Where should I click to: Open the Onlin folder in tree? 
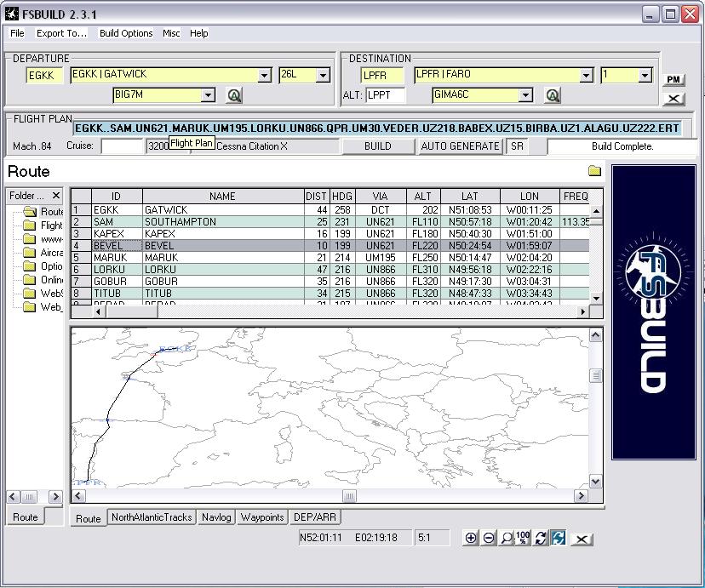[x=43, y=279]
